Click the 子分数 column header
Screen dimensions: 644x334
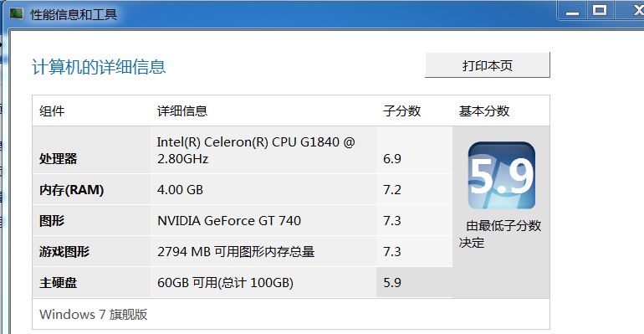click(x=401, y=111)
